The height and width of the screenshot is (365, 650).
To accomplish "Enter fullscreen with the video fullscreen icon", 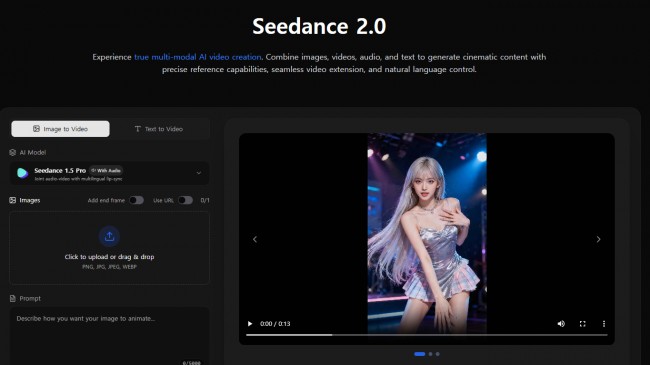I will [x=582, y=324].
